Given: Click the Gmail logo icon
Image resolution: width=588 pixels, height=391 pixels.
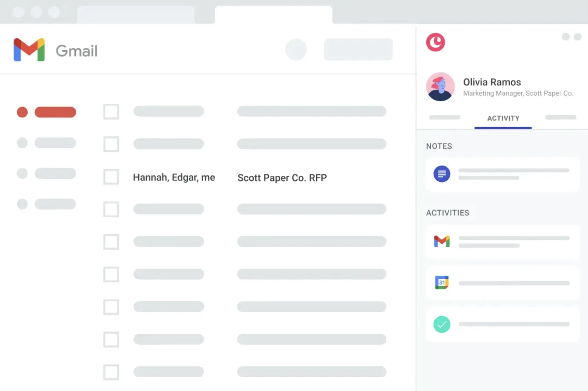Looking at the screenshot, I should coord(29,50).
